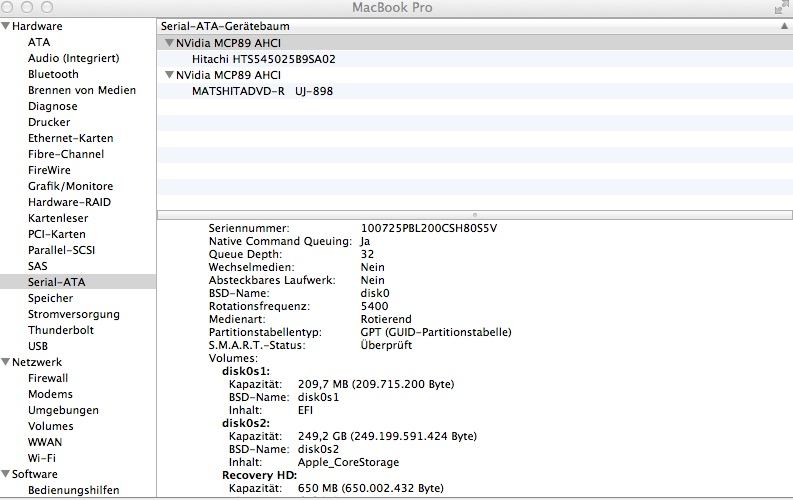Select Drucker in the sidebar
Image resolution: width=793 pixels, height=500 pixels.
tap(49, 122)
